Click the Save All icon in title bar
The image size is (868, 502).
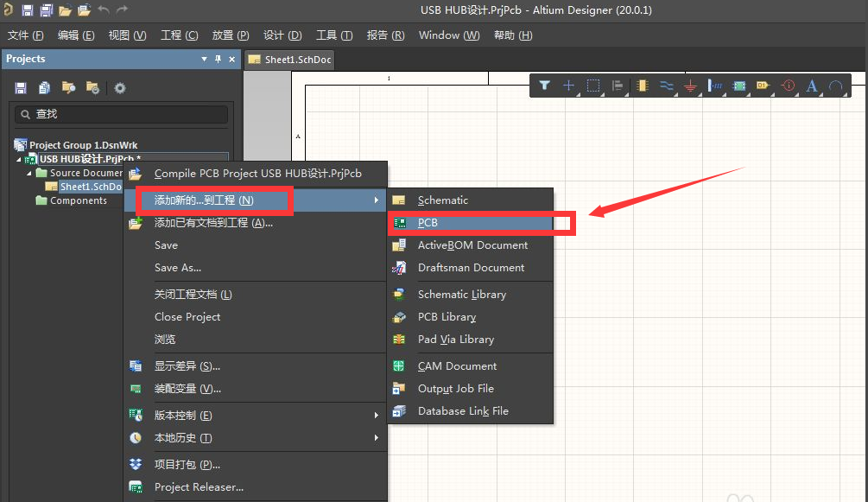tap(47, 10)
